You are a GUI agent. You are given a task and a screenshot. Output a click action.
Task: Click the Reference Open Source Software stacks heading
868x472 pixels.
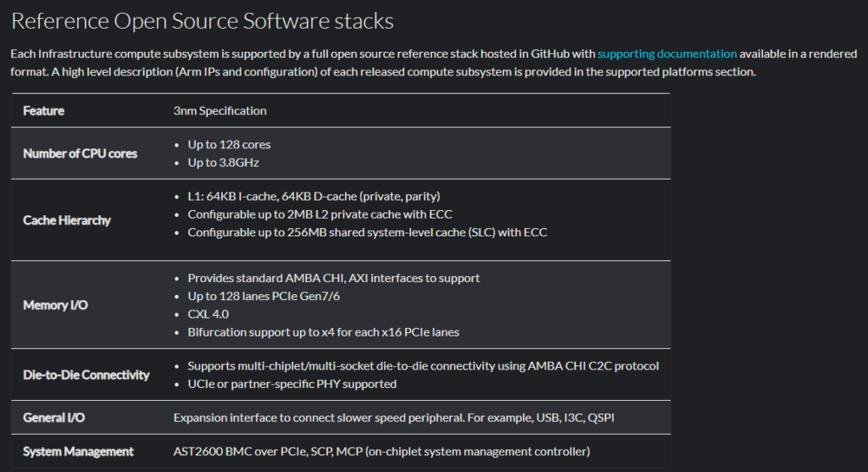[x=202, y=21]
